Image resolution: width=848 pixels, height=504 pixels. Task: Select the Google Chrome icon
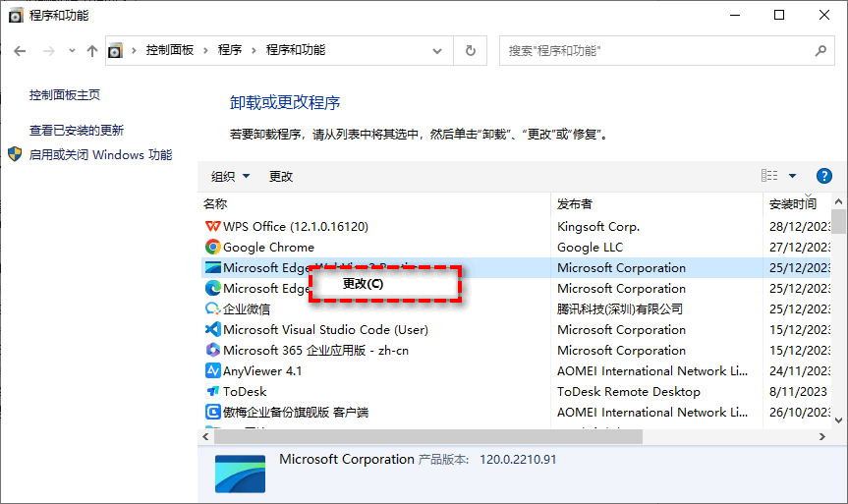[x=213, y=248]
